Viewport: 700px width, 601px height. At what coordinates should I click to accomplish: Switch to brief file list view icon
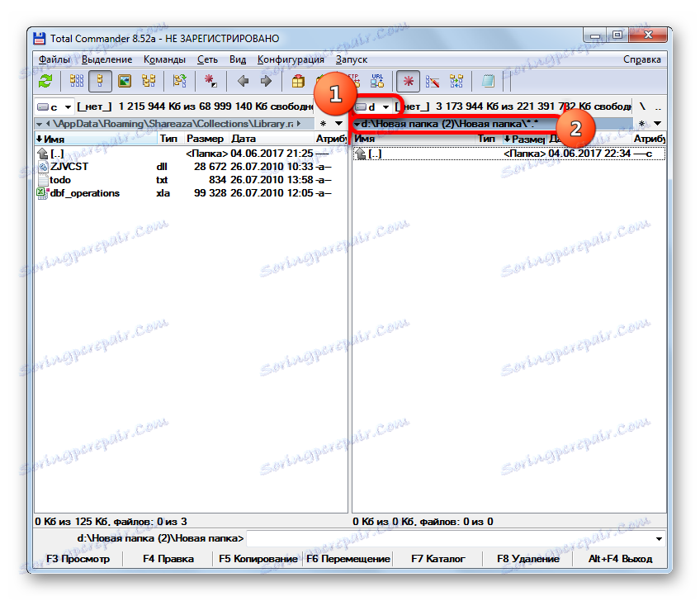pyautogui.click(x=76, y=81)
